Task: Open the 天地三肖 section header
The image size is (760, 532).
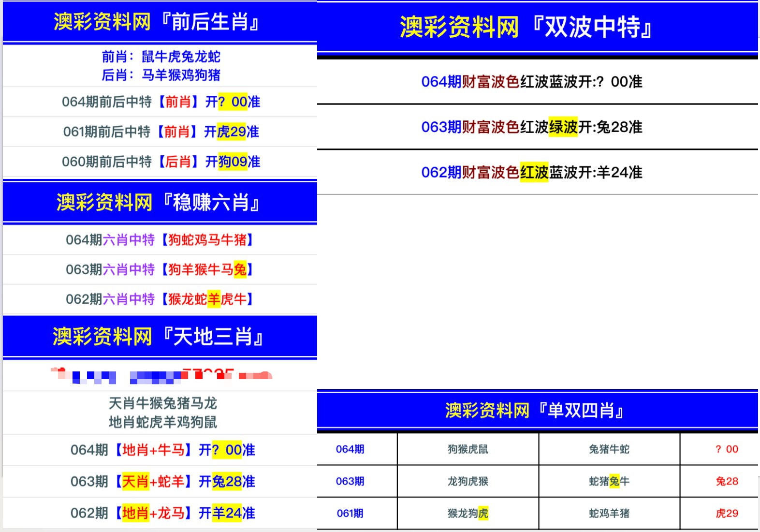Action: [x=159, y=337]
